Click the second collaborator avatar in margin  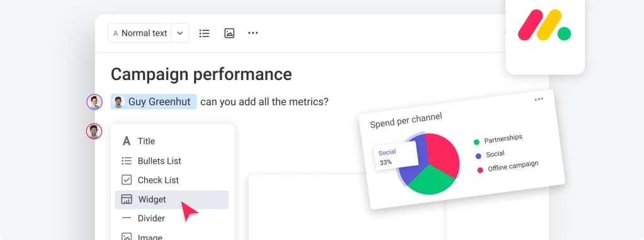(94, 132)
